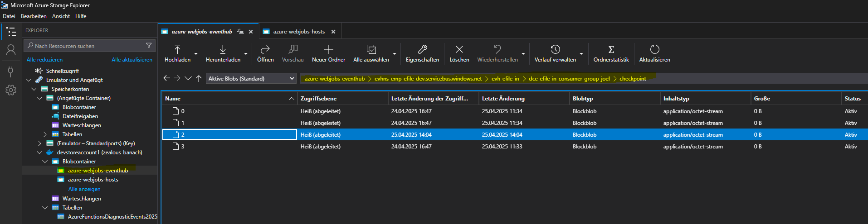Open the settings gear icon
Screen dimensions: 868x224
[11, 90]
